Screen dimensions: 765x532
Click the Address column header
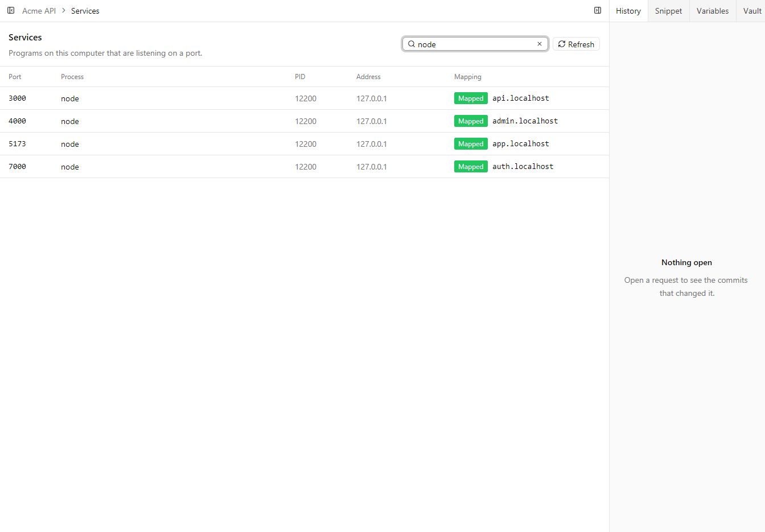368,77
